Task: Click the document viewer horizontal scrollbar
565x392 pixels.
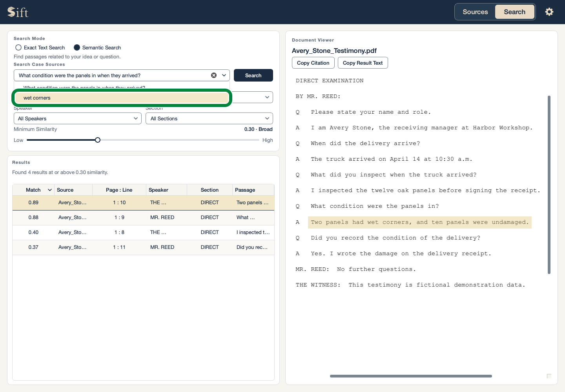Action: [411, 376]
